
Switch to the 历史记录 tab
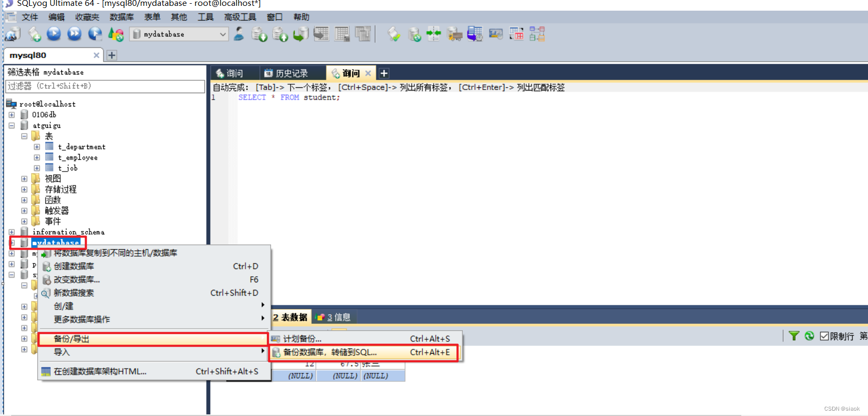(x=292, y=73)
